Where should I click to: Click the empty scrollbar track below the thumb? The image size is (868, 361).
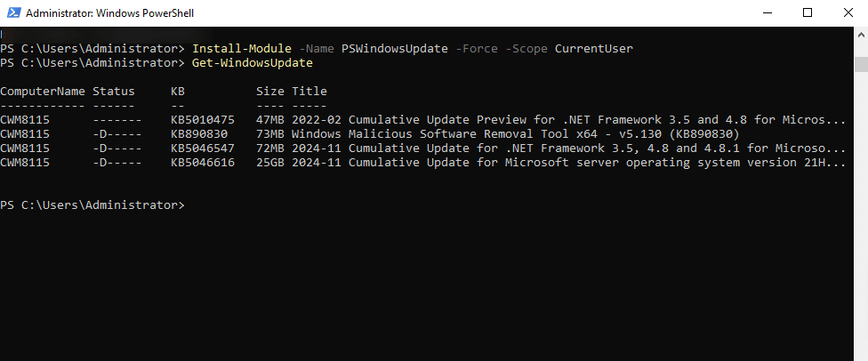pos(861,216)
